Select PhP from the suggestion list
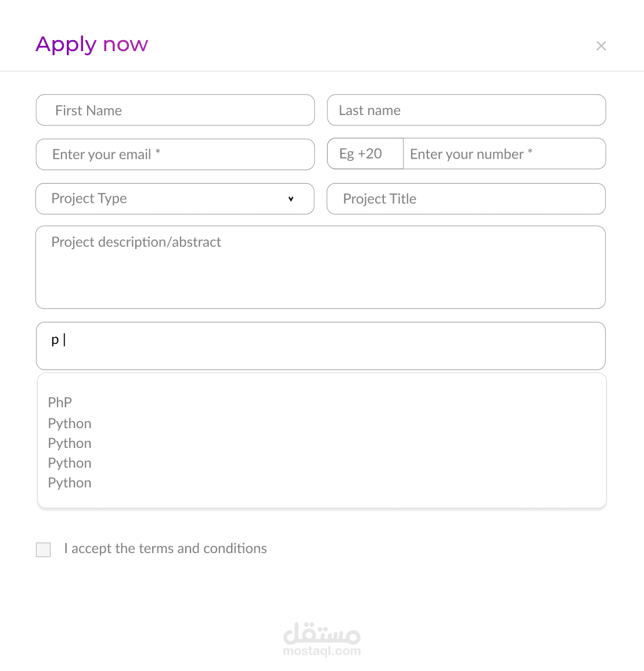This screenshot has width=644, height=671. click(x=60, y=403)
